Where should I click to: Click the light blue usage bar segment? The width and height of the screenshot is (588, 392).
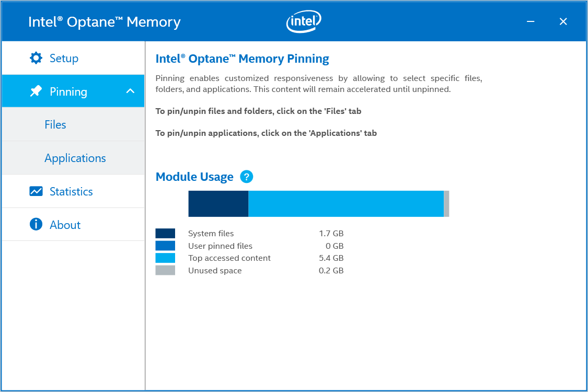coord(345,203)
